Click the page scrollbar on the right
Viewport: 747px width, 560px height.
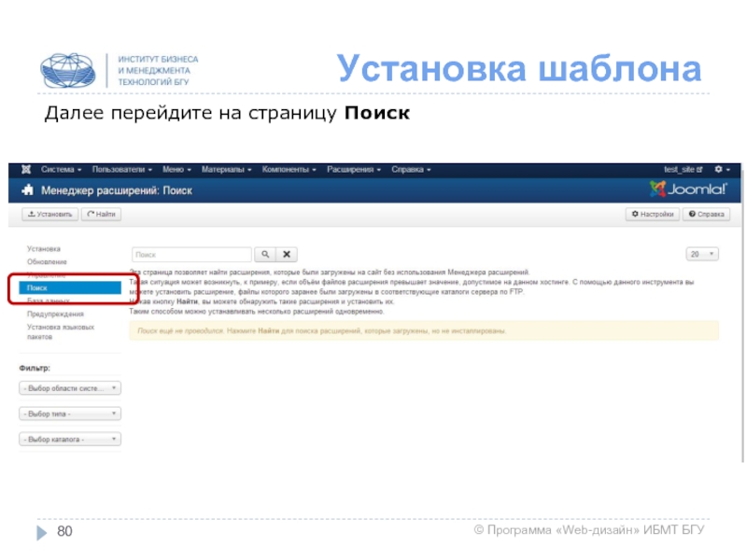coord(742,315)
